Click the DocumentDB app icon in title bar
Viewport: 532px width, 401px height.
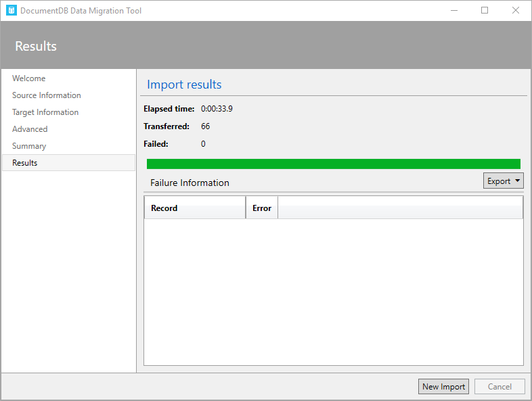click(x=12, y=11)
